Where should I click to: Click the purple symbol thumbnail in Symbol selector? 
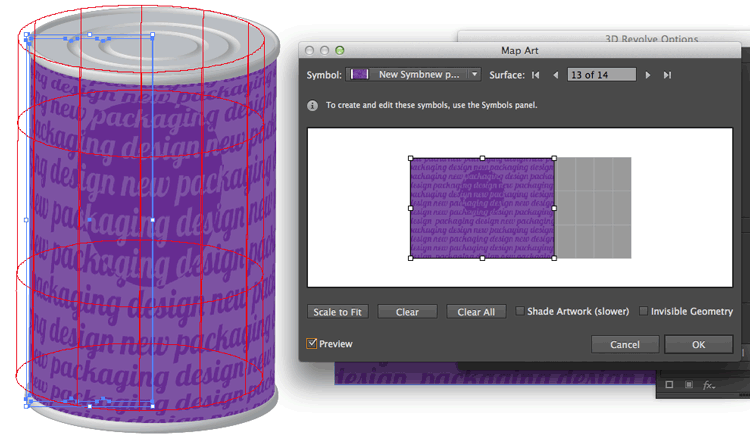pyautogui.click(x=358, y=74)
